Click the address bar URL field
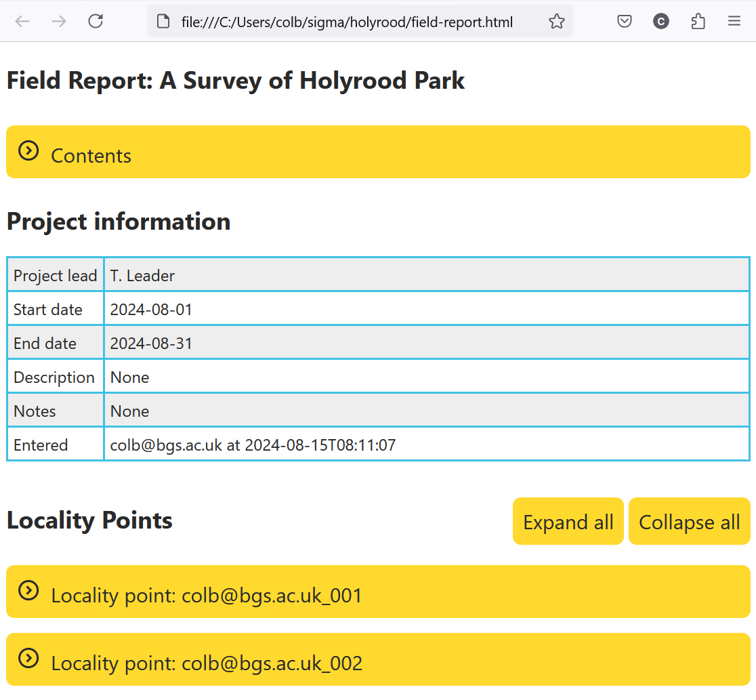Viewport: 756px width, 700px height. pos(347,22)
